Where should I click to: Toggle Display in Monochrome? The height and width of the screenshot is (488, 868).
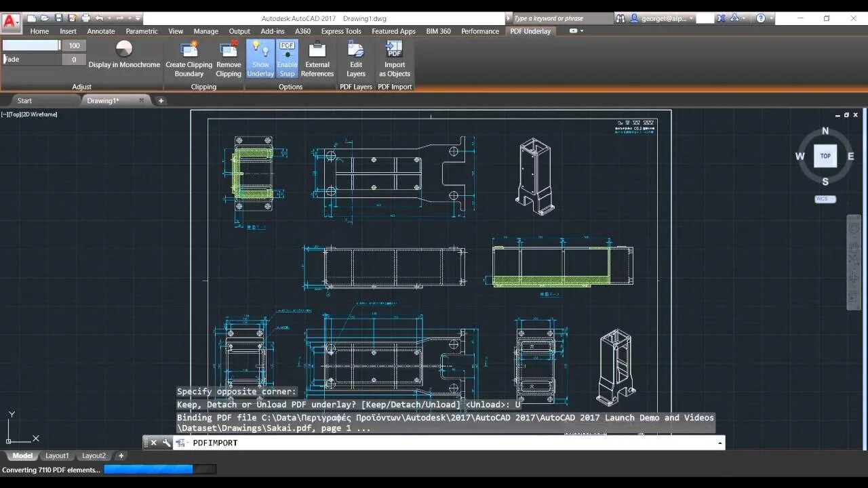click(124, 54)
